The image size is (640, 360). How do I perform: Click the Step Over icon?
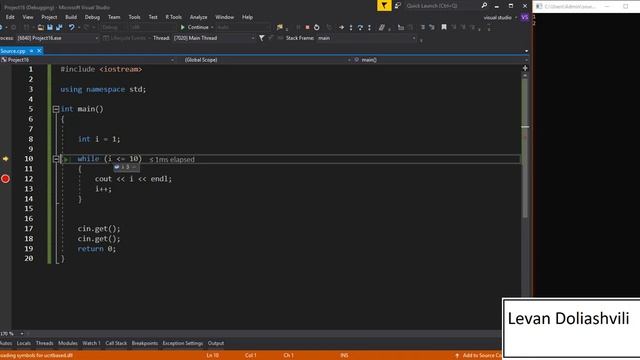click(360, 27)
